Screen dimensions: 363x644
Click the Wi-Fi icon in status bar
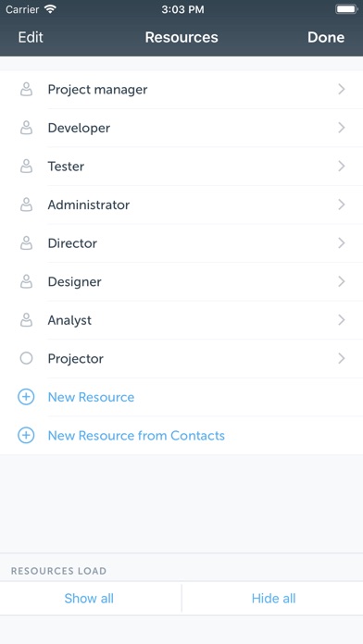tap(51, 9)
